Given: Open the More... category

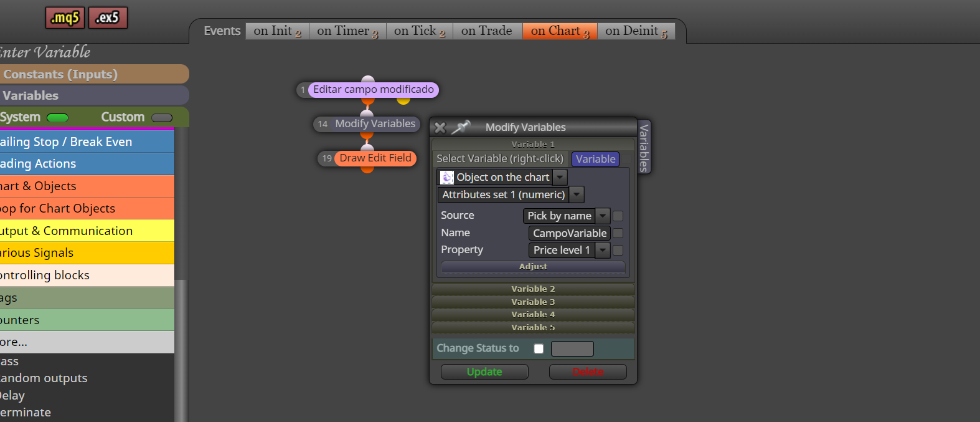Looking at the screenshot, I should pos(87,342).
